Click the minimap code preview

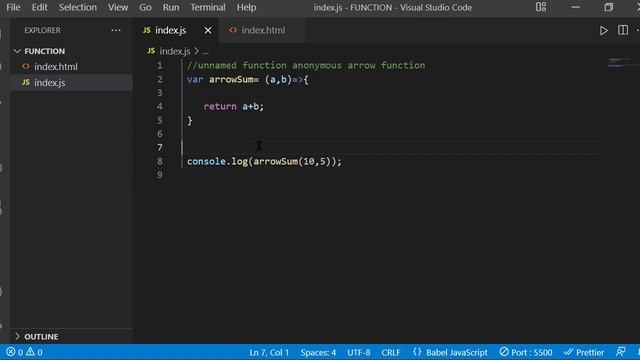[623, 63]
